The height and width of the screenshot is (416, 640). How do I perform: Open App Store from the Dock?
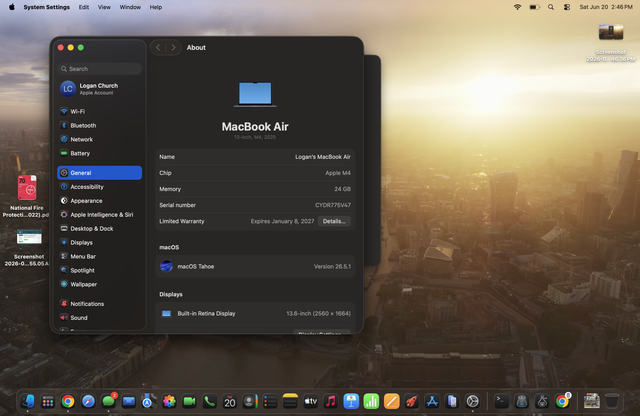431,401
